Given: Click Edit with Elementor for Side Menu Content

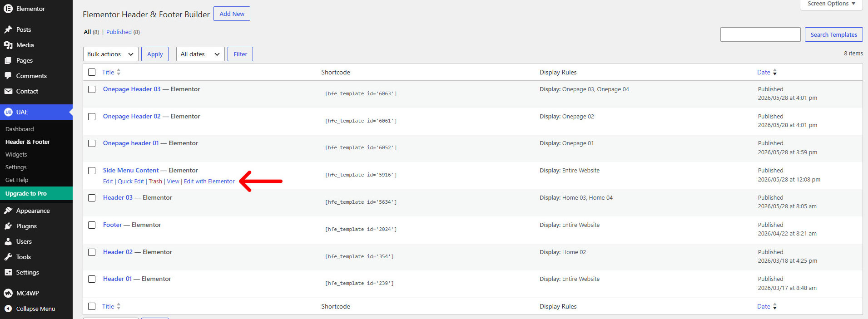Looking at the screenshot, I should coord(209,181).
